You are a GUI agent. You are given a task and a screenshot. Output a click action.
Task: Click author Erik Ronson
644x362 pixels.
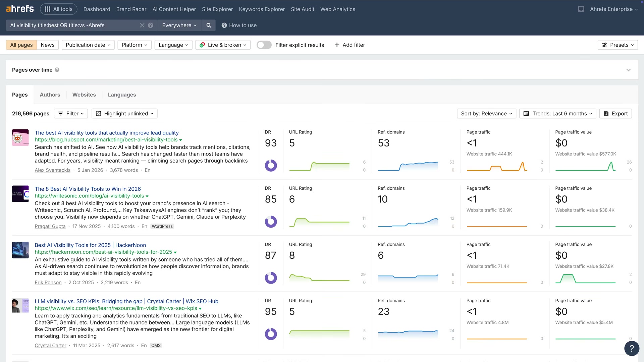pyautogui.click(x=48, y=283)
